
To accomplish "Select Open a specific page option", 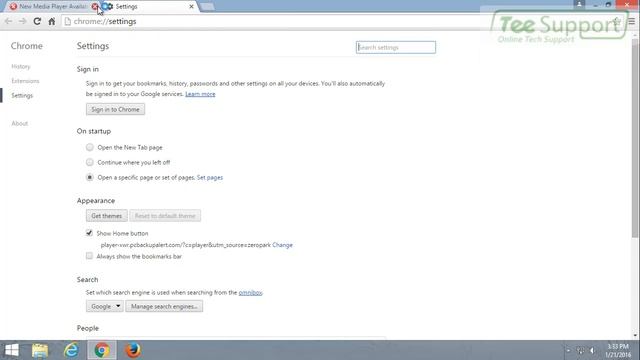I will click(x=89, y=177).
